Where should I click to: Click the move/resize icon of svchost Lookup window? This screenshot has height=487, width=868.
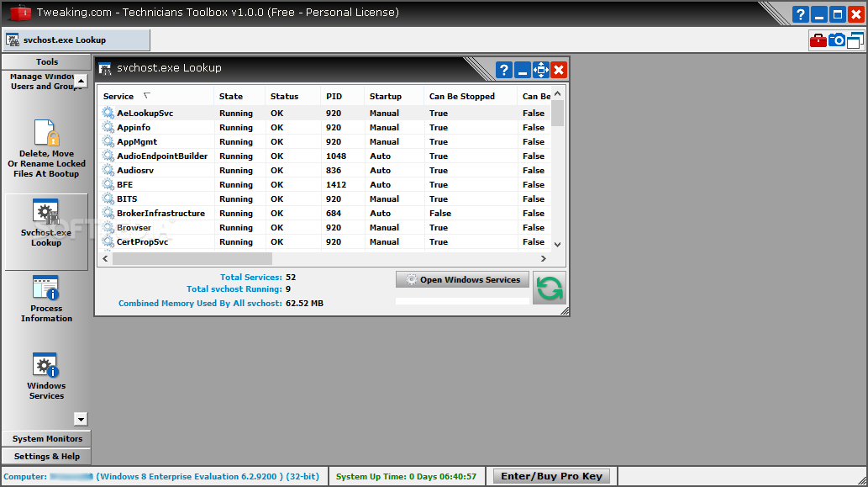pyautogui.click(x=541, y=70)
